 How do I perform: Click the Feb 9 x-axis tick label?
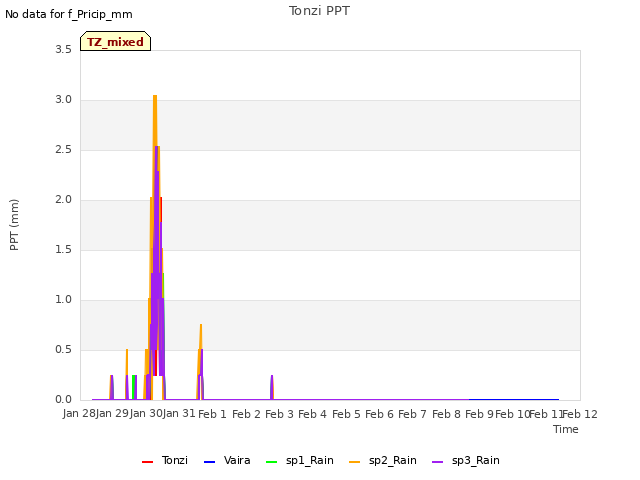tap(479, 414)
